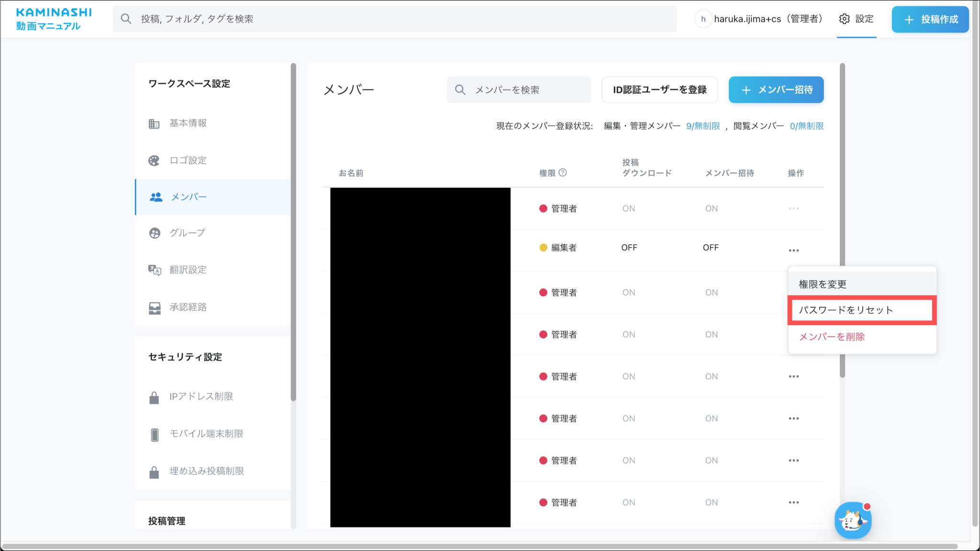Expand the last visible row's three-dot menu

794,502
